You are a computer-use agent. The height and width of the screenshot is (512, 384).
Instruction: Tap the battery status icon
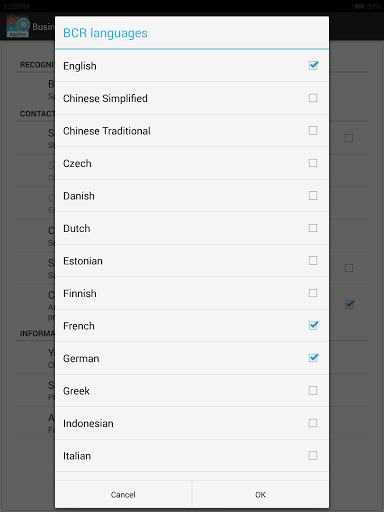[359, 6]
